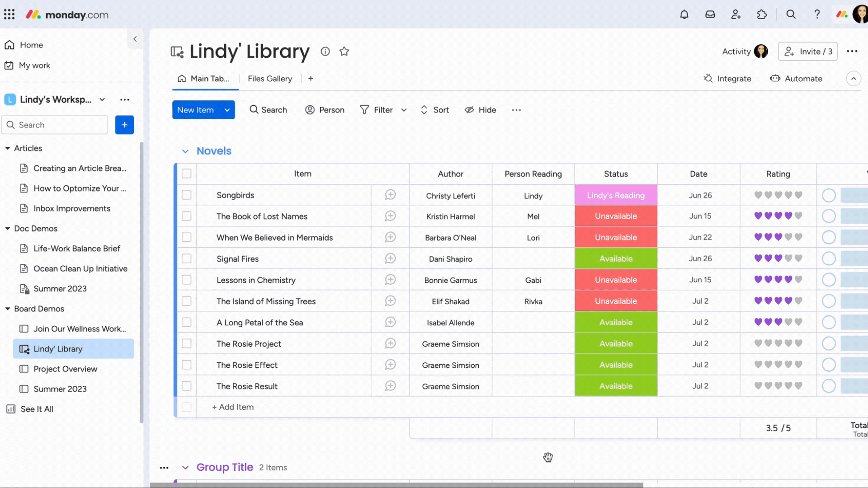Click the inbox icon
Image resolution: width=868 pixels, height=488 pixels.
709,14
